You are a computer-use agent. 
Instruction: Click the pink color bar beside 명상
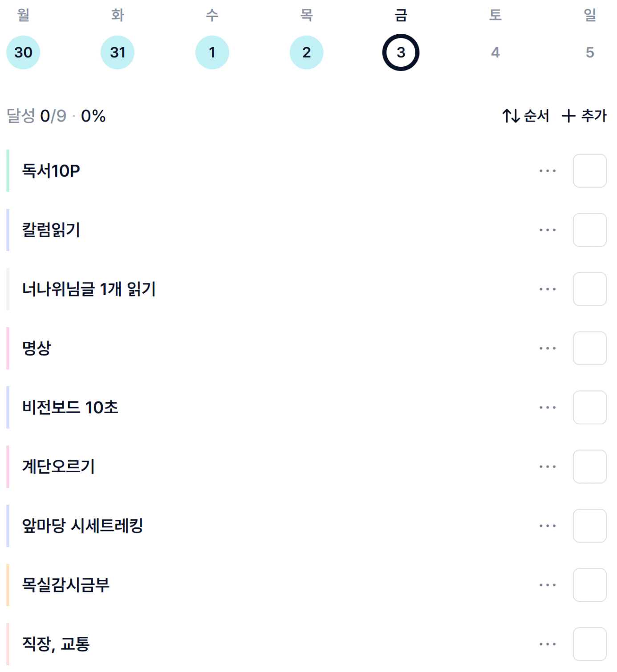tap(8, 348)
